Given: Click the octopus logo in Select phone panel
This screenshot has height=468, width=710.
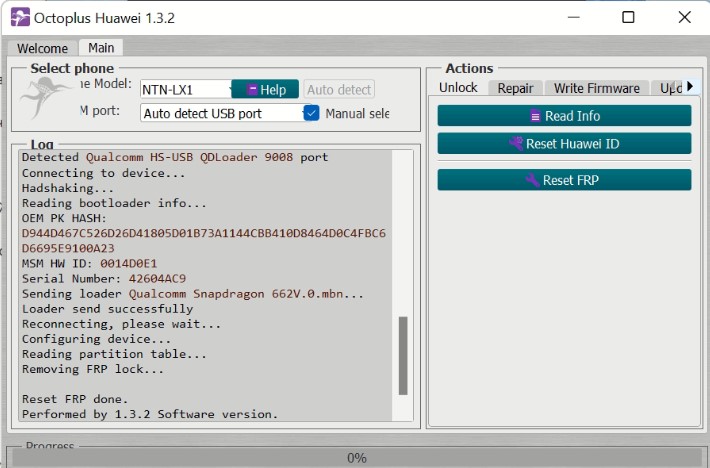Looking at the screenshot, I should click(46, 96).
